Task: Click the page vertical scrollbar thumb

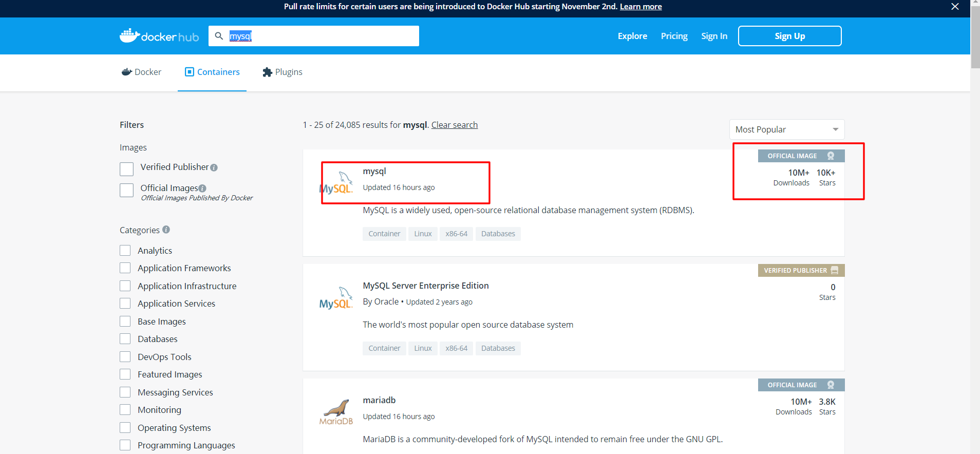Action: (x=975, y=38)
